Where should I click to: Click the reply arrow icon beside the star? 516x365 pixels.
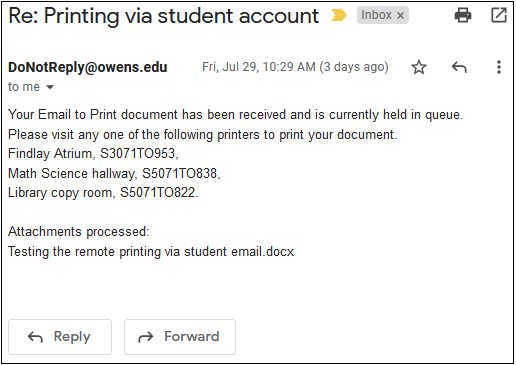[459, 67]
